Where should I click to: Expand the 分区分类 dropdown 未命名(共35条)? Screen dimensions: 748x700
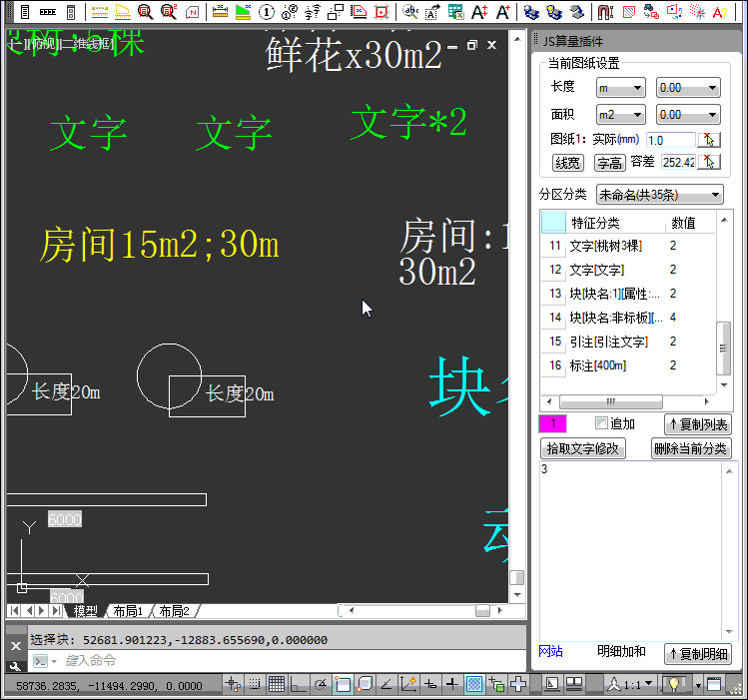pyautogui.click(x=659, y=194)
